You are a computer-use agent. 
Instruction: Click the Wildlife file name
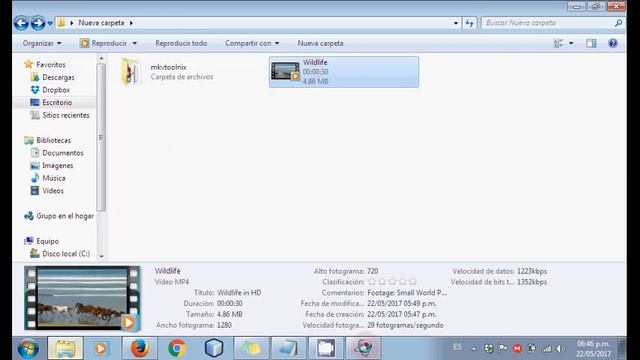315,62
